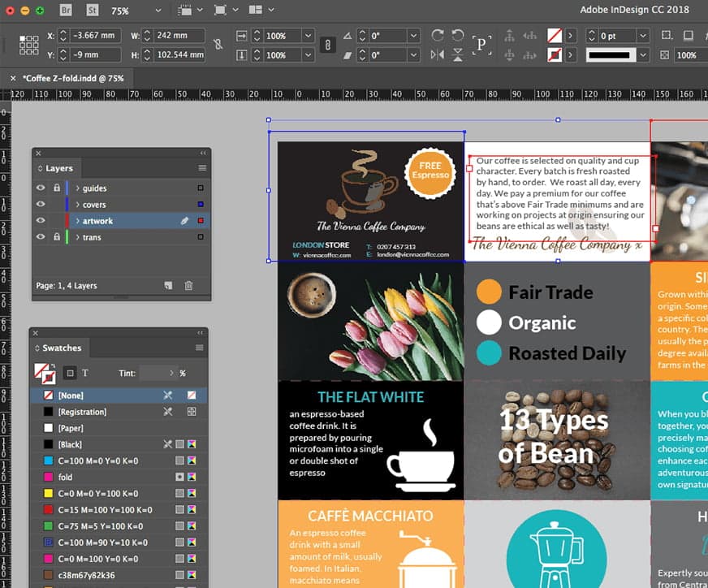Toggle constrain proportions for scaling
708x588 pixels.
click(328, 45)
